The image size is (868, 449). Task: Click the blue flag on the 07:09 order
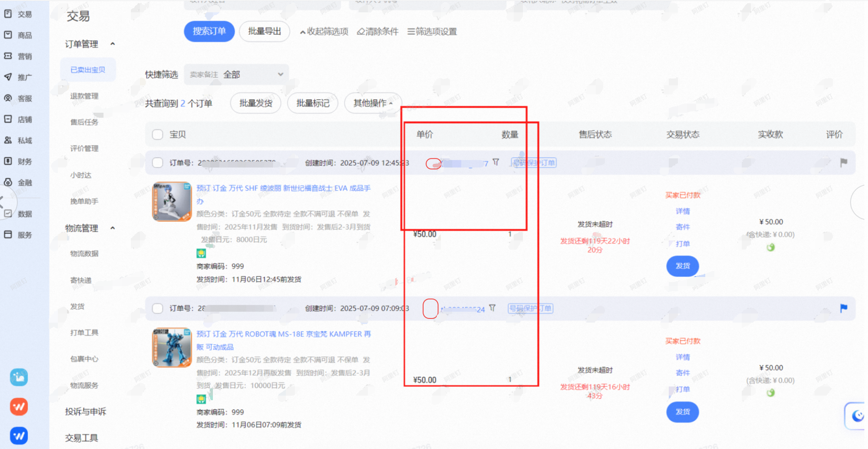point(844,308)
